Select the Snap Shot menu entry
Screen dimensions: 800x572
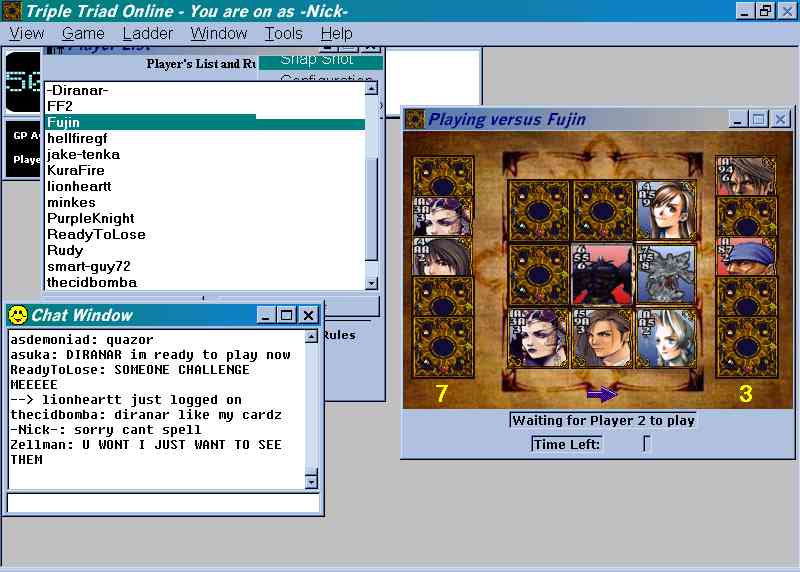320,61
